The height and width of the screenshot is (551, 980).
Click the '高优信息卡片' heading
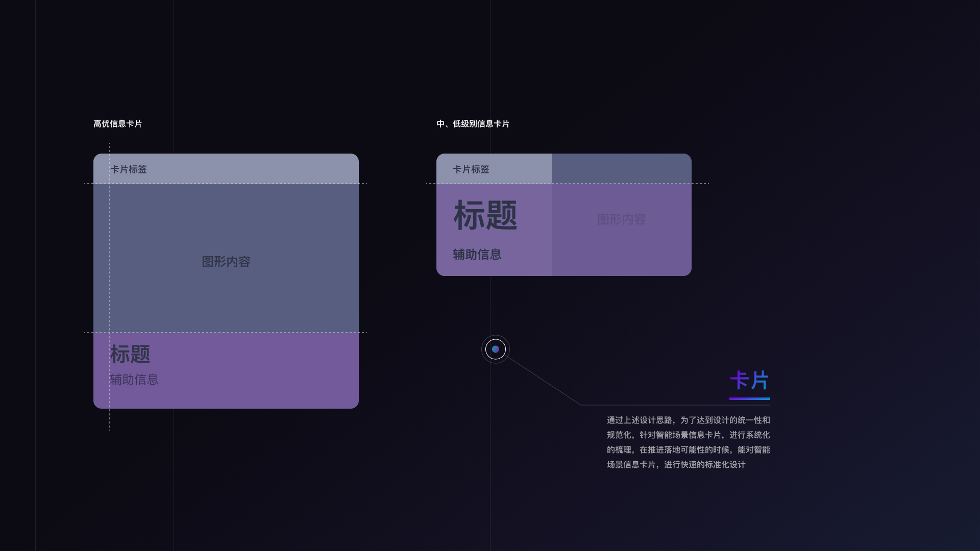(x=117, y=124)
